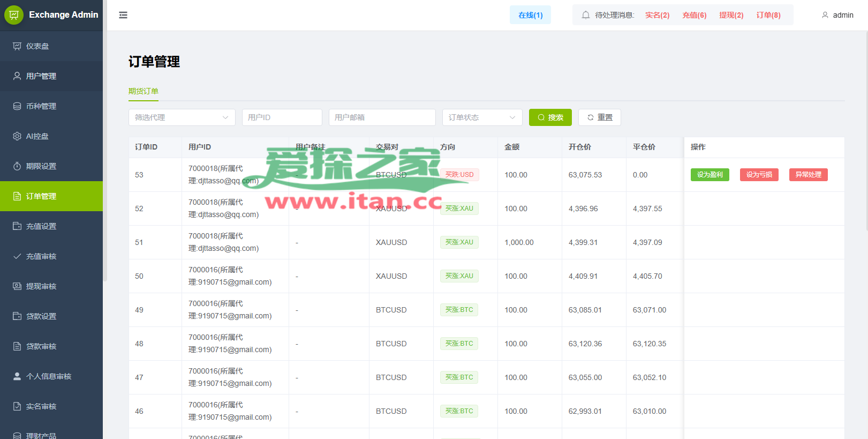Focus the 用户ID input field

pyautogui.click(x=282, y=117)
